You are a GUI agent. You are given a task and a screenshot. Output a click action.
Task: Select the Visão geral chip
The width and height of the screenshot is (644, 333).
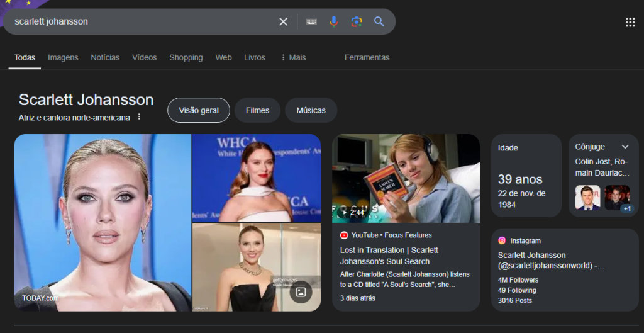click(199, 110)
